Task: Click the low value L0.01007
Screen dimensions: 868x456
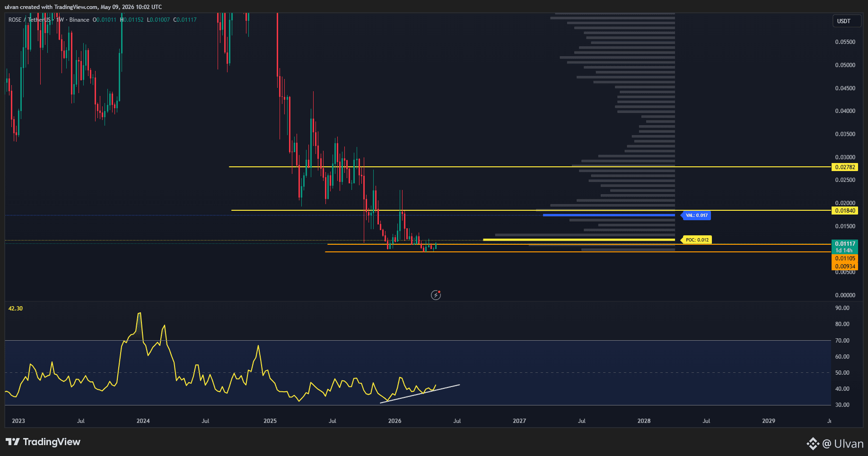Action: 158,20
